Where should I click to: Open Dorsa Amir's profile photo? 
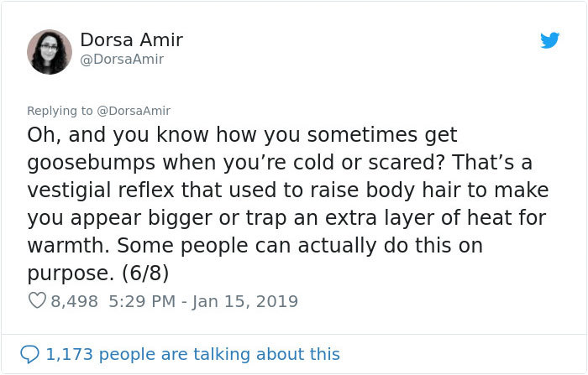coord(50,50)
